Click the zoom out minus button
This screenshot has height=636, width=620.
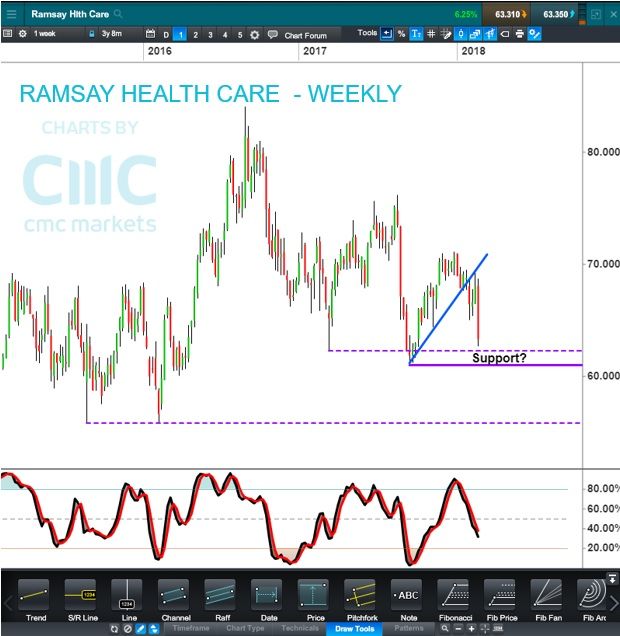[x=458, y=628]
